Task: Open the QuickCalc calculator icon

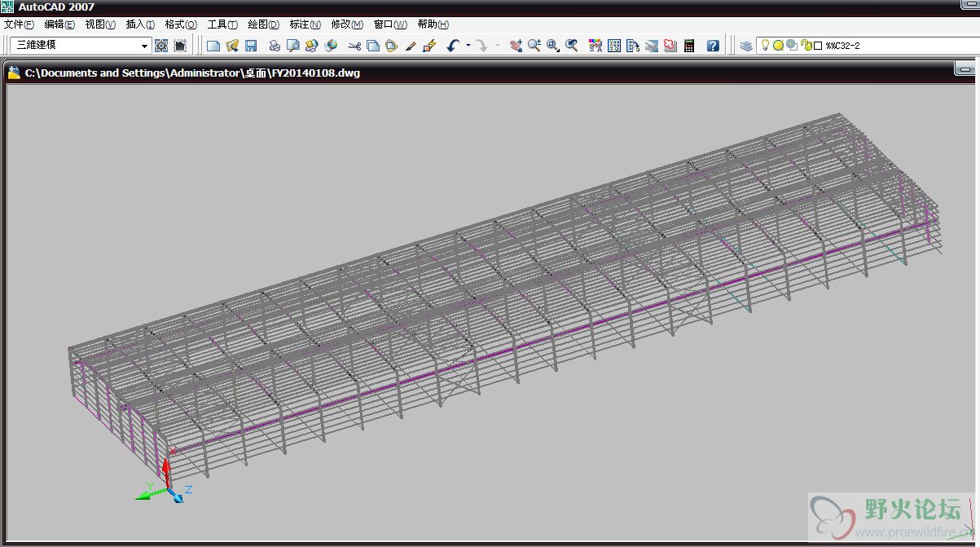Action: 689,46
